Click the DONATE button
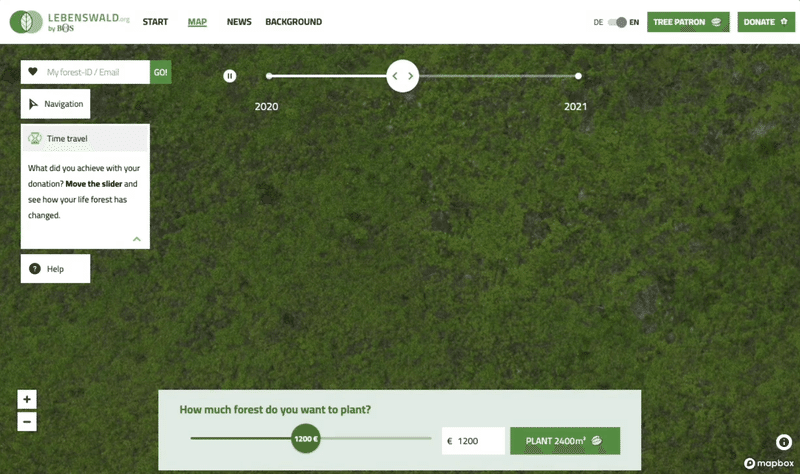 tap(766, 22)
